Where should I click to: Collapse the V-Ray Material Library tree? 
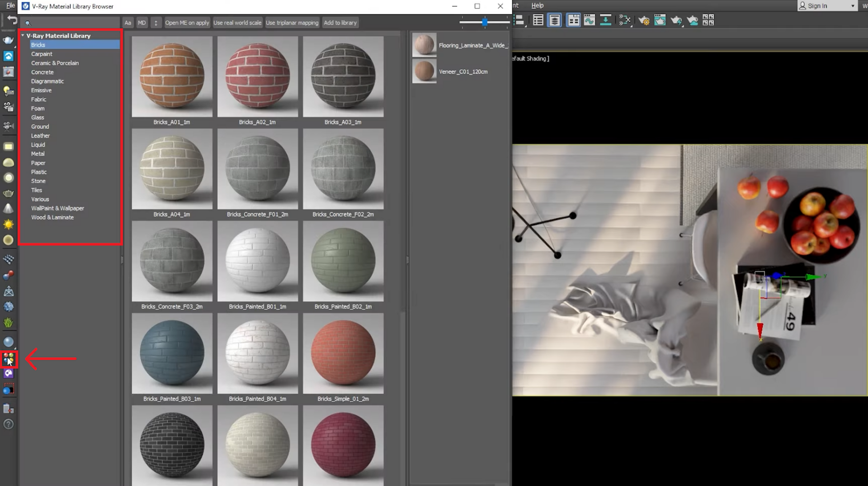coord(23,35)
